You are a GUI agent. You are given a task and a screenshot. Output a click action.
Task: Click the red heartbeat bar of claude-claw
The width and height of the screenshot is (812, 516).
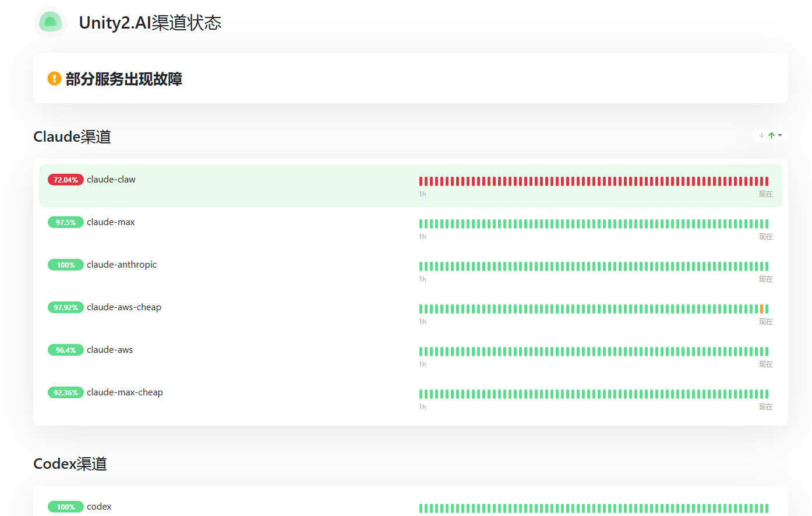[x=594, y=181]
